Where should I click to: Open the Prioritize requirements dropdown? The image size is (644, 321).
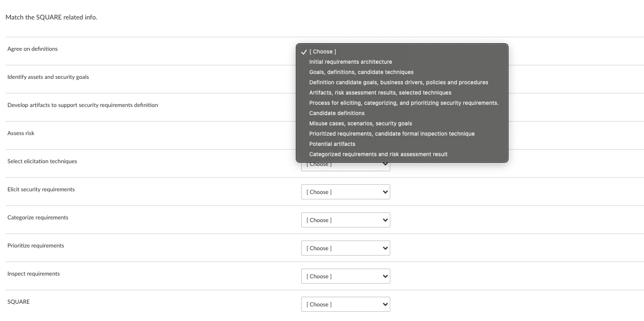[345, 248]
